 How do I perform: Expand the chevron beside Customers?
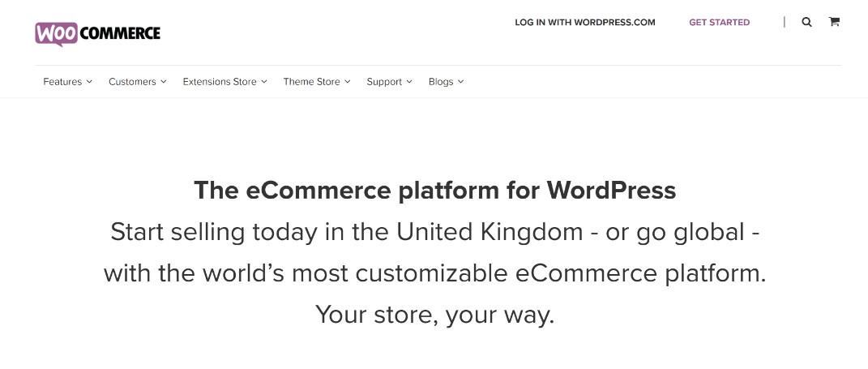click(x=163, y=81)
